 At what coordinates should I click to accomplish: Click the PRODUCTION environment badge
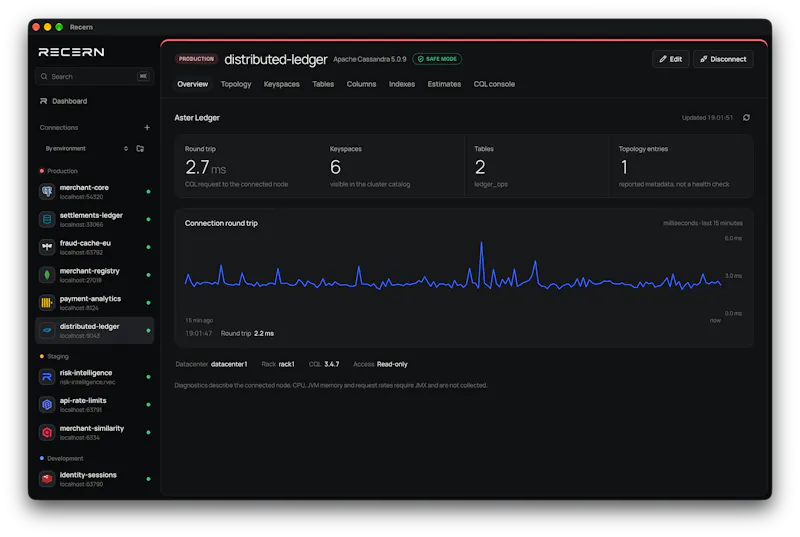pyautogui.click(x=196, y=59)
